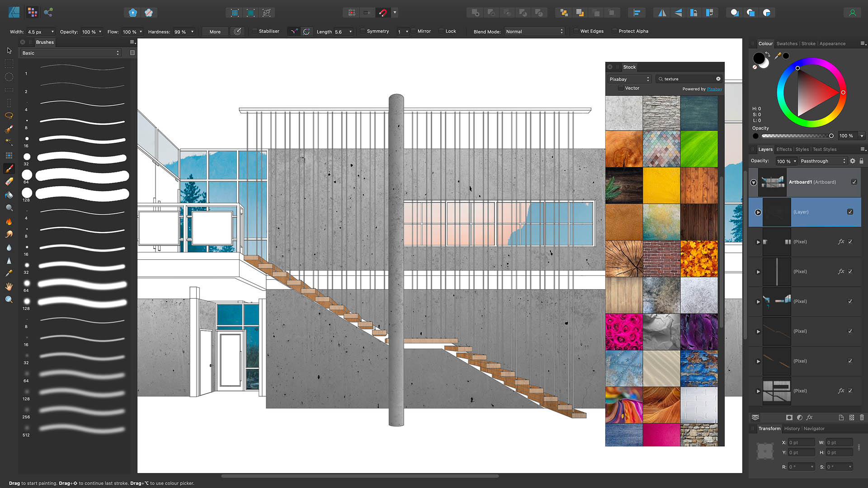The image size is (868, 488).
Task: Open the Pixabay source dropdown
Action: coord(629,79)
